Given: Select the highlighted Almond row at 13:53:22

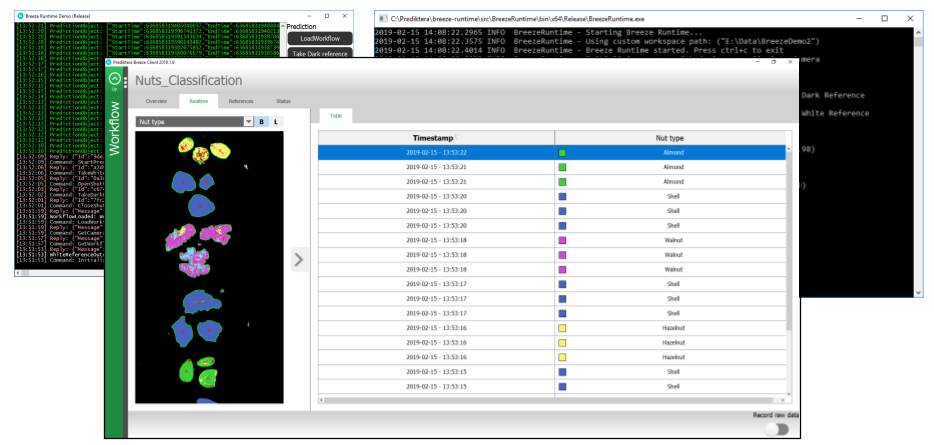Looking at the screenshot, I should (x=552, y=152).
